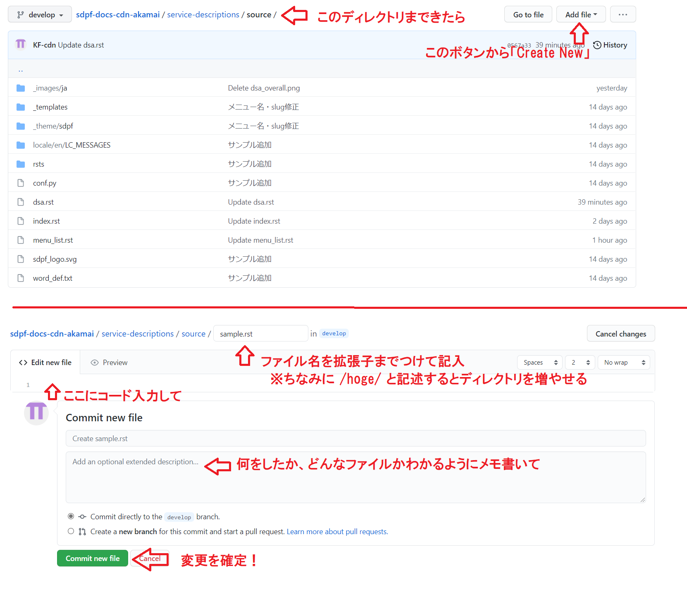
Task: Open the Spaces indent mode dropdown
Action: 540,363
